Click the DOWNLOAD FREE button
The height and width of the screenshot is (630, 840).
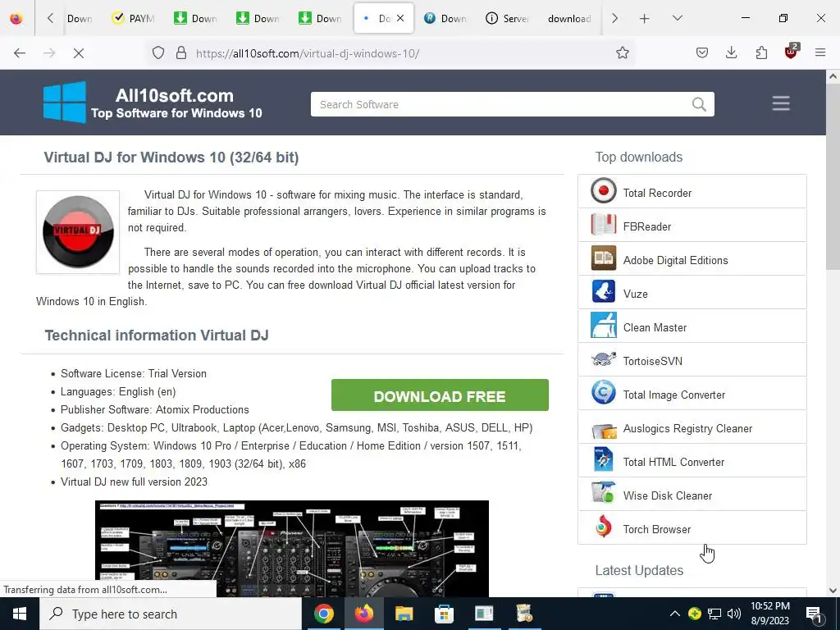[440, 395]
